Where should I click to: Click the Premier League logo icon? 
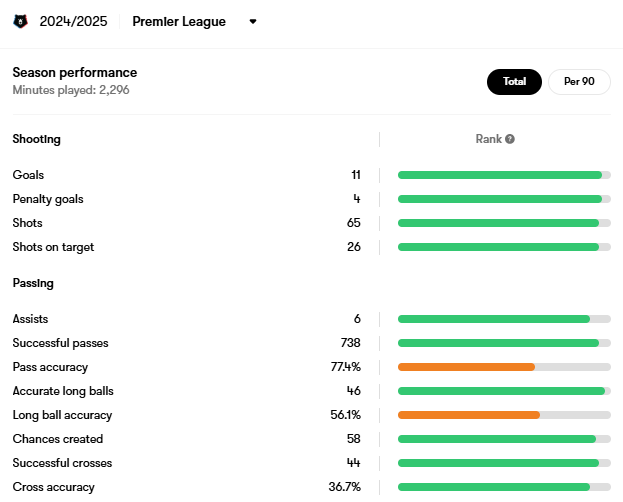coord(20,21)
